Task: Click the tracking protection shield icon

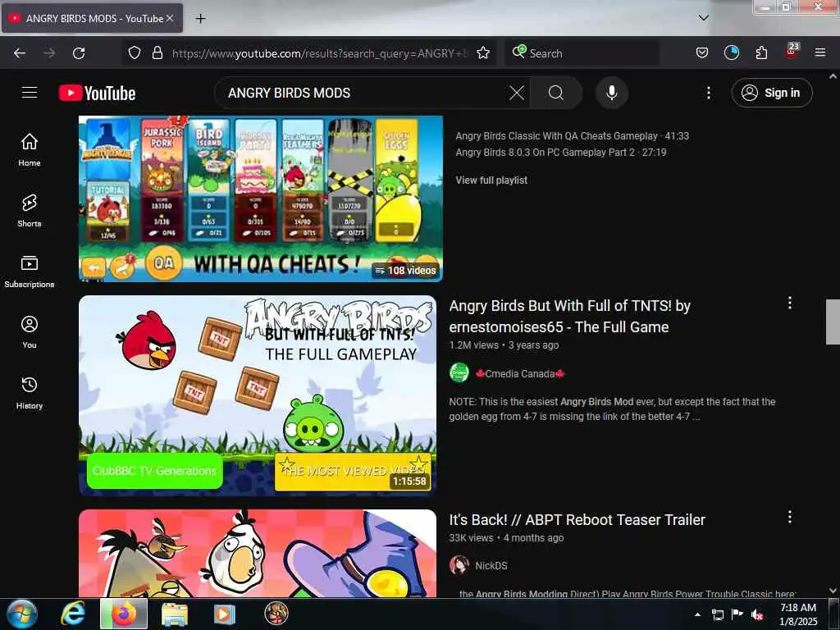Action: [x=135, y=52]
